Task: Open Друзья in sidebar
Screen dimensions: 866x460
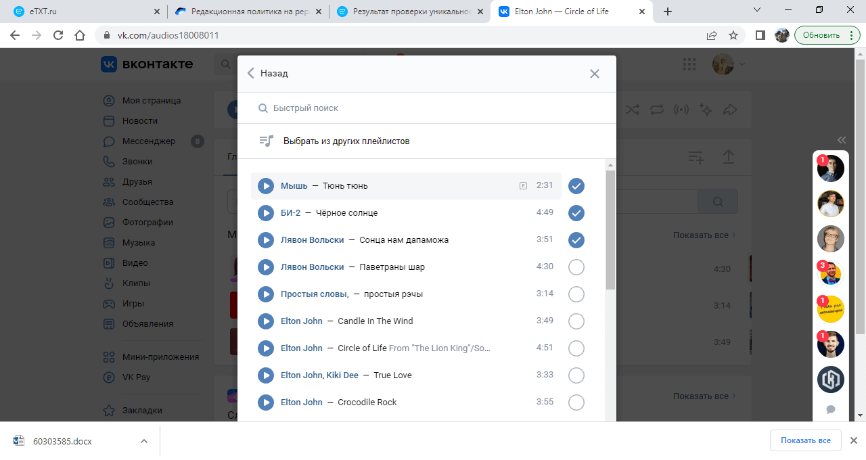Action: pos(136,182)
